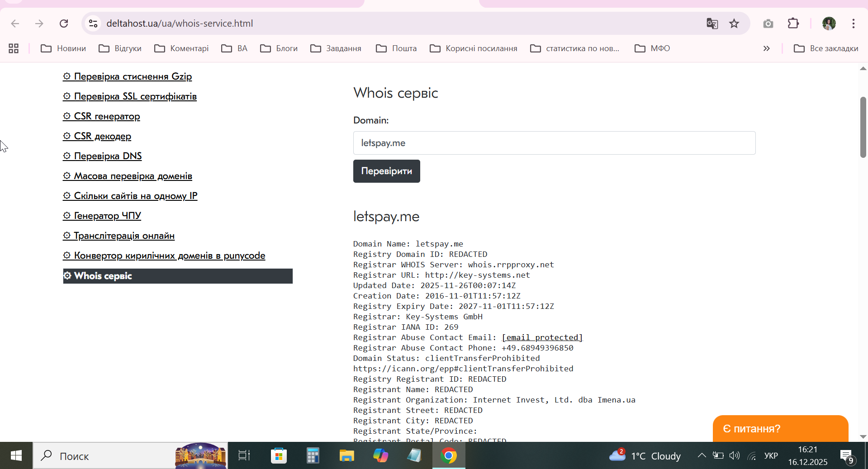
Task: Bookmark this page with the star icon
Action: pyautogui.click(x=734, y=24)
